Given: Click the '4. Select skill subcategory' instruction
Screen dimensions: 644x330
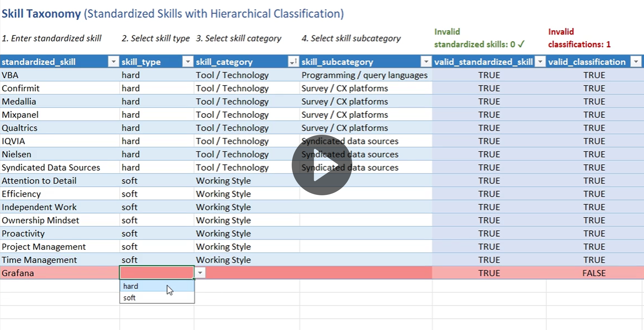Looking at the screenshot, I should [x=351, y=38].
